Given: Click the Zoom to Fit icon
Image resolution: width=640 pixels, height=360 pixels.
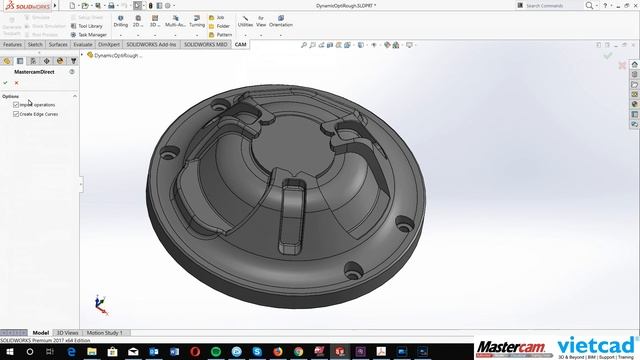Looking at the screenshot, I should (304, 45).
